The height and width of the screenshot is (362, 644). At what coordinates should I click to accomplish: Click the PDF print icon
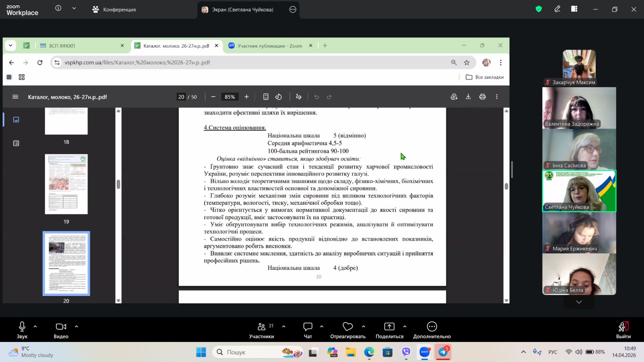point(482,97)
